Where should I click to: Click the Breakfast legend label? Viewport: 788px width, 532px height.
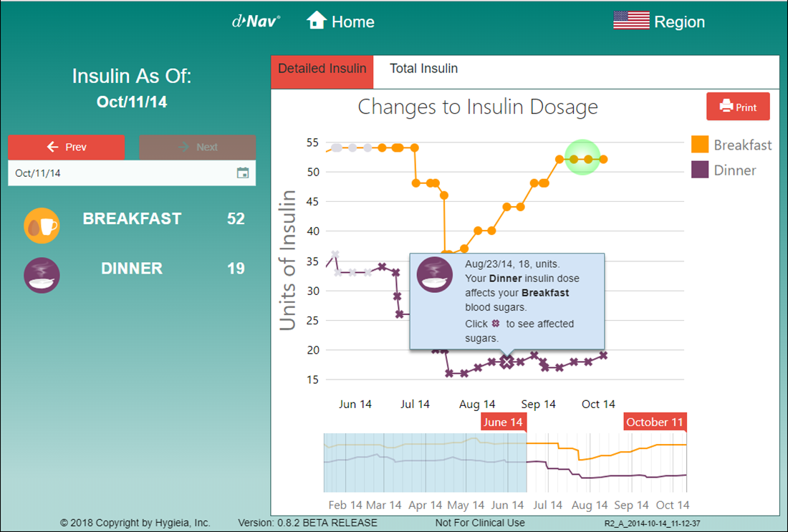(743, 145)
